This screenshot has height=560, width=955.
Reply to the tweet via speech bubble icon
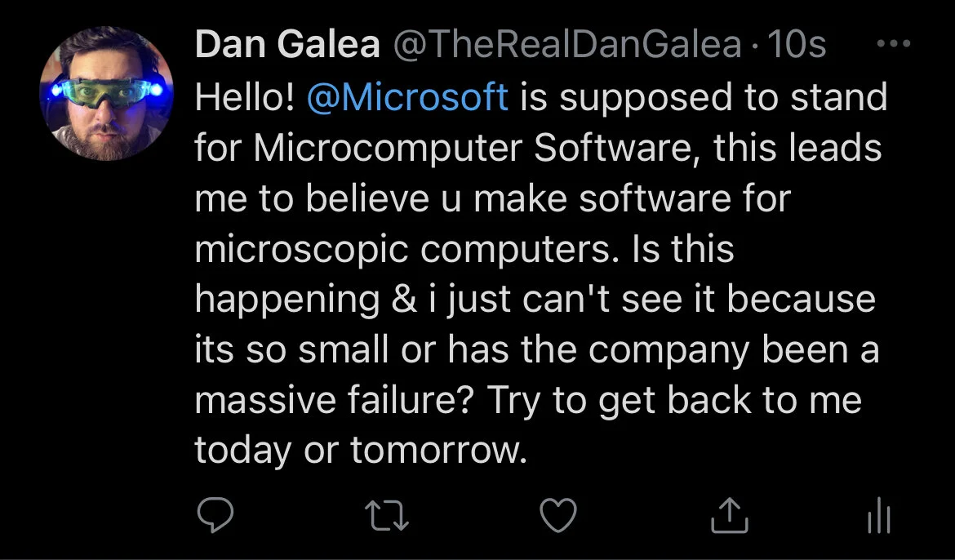click(215, 516)
